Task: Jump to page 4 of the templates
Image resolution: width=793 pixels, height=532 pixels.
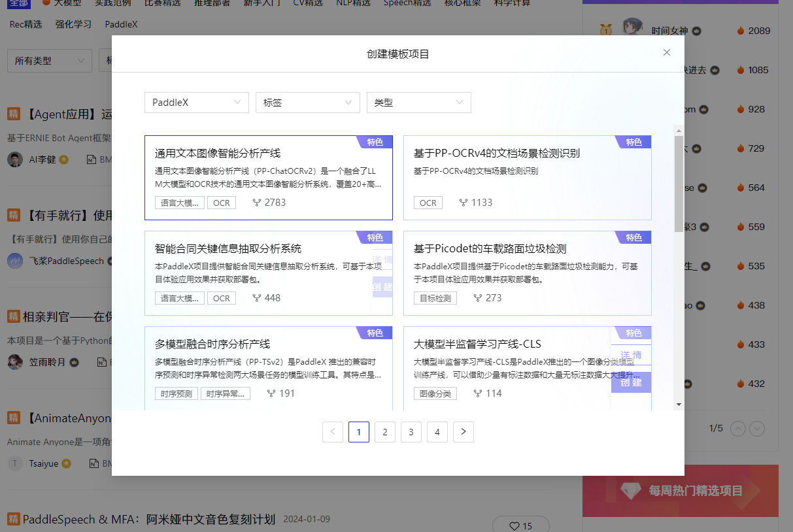Action: (x=437, y=431)
